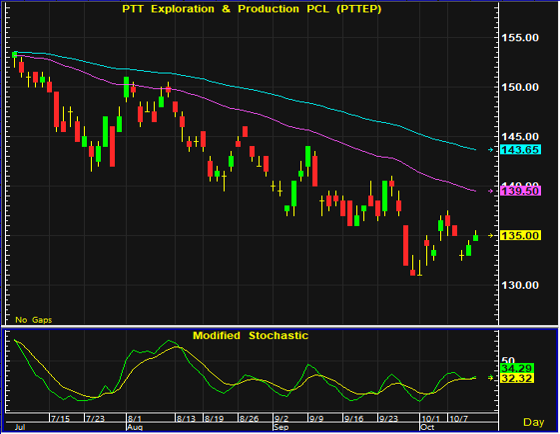Click the 7/23 date marker
Screen dimensions: 560x434
[95, 418]
